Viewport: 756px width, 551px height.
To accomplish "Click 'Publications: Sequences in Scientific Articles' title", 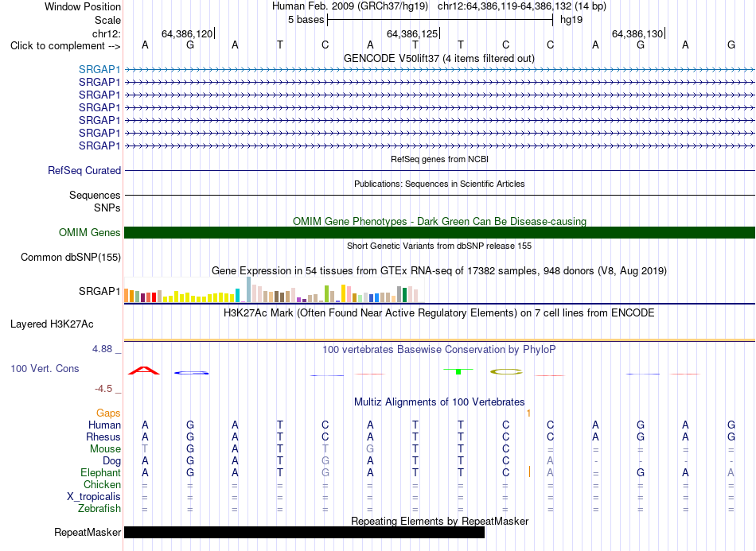I will (439, 184).
